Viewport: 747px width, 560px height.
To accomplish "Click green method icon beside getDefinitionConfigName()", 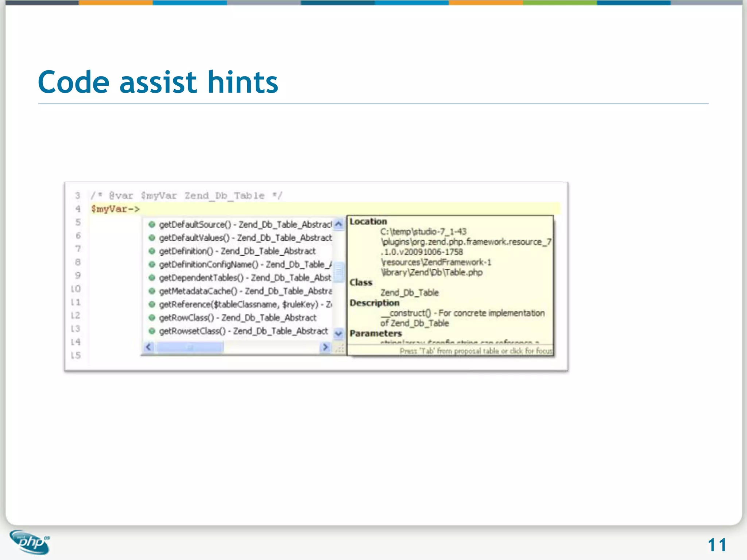I will tap(152, 264).
